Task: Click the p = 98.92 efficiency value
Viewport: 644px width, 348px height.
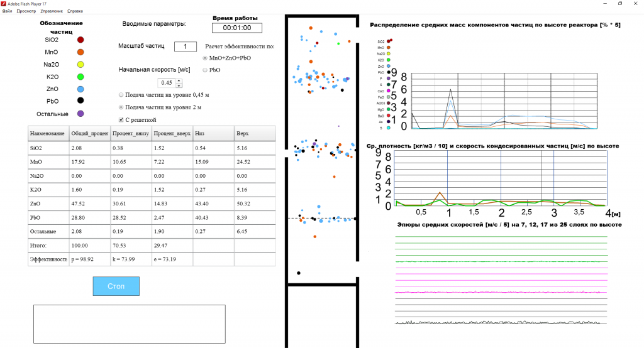Action: tap(82, 260)
